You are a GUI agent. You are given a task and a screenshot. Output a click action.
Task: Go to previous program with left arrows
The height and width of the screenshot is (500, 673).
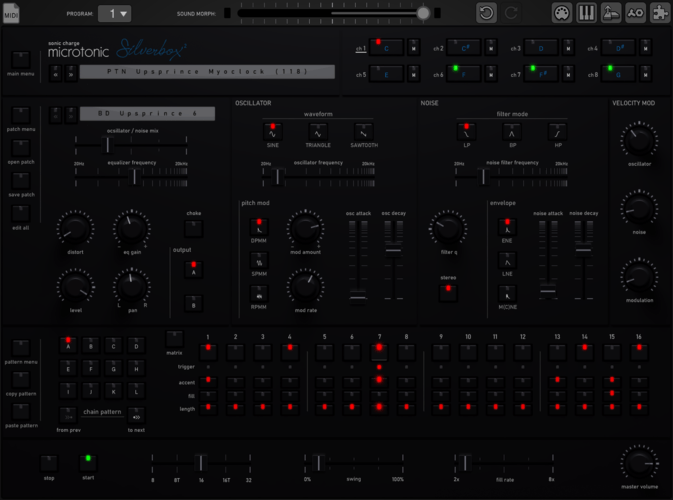[x=55, y=73]
